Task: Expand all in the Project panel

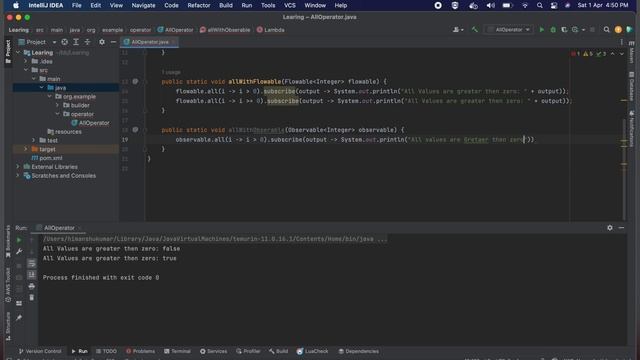Action: (x=76, y=42)
